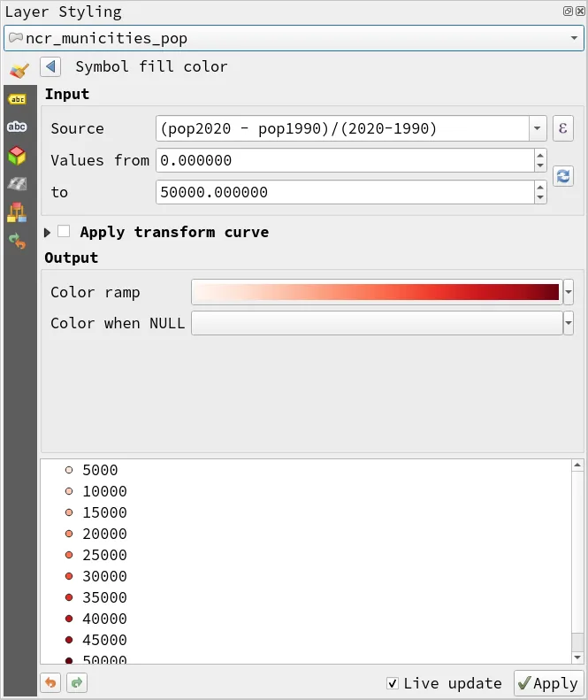Click the Values to input field

pyautogui.click(x=345, y=192)
